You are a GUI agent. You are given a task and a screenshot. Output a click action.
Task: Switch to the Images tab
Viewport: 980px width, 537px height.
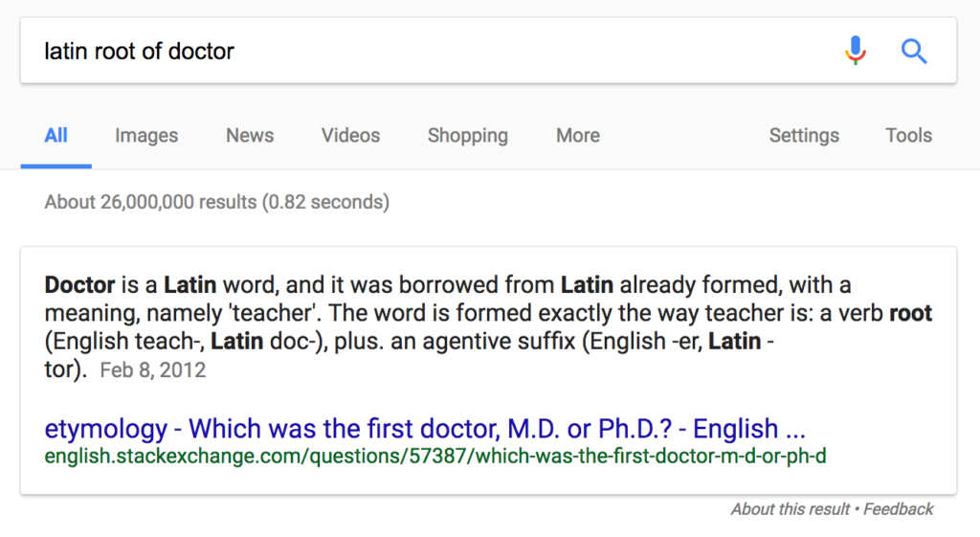pos(146,136)
